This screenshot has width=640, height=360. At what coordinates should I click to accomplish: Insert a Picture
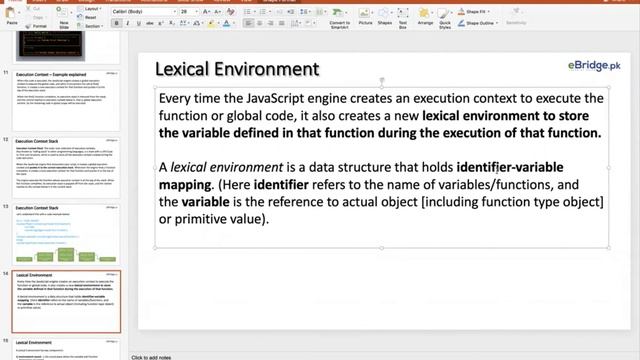pos(364,16)
